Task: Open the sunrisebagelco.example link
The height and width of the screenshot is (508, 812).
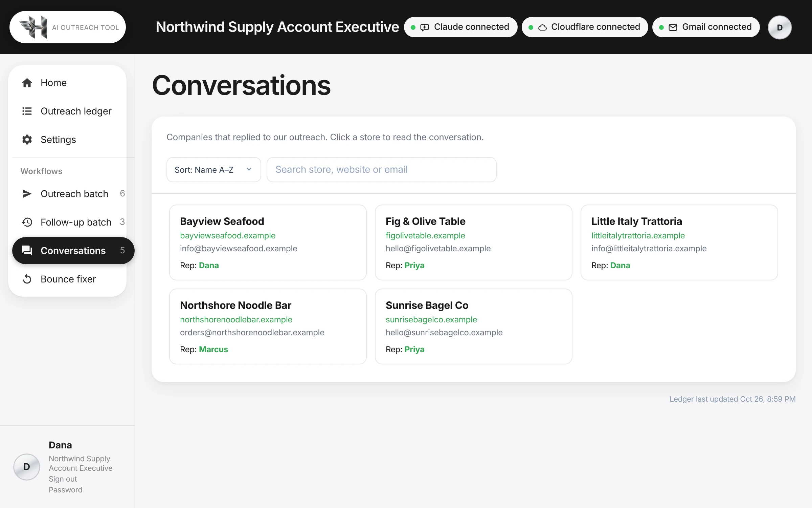Action: tap(431, 319)
